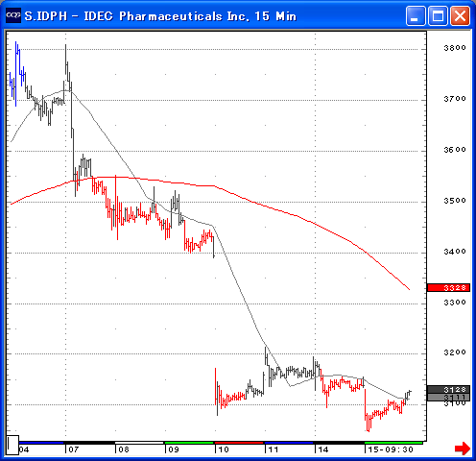
Task: Maximize the IDPH chart window
Action: pos(438,15)
